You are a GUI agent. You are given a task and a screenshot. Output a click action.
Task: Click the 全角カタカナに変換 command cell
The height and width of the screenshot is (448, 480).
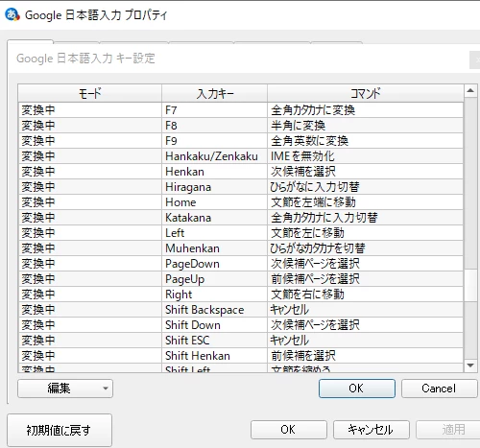click(x=366, y=110)
